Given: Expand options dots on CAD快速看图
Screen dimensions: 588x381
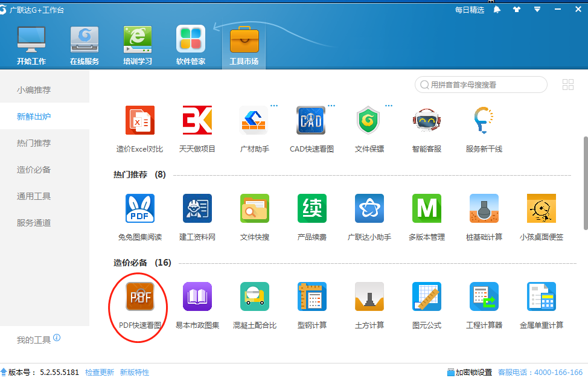Looking at the screenshot, I should (331, 106).
